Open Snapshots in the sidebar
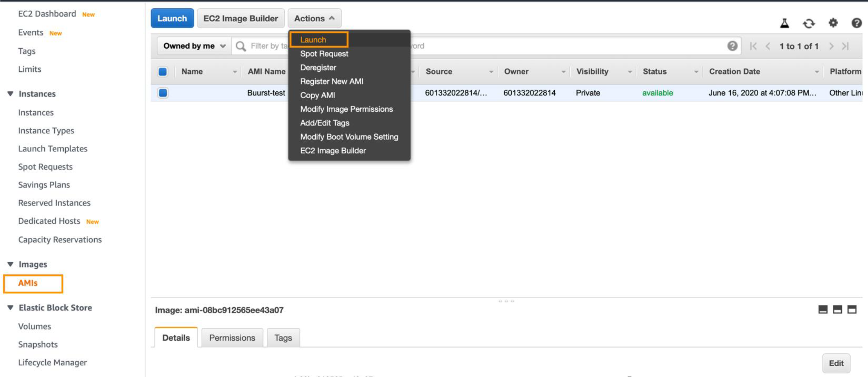 38,344
